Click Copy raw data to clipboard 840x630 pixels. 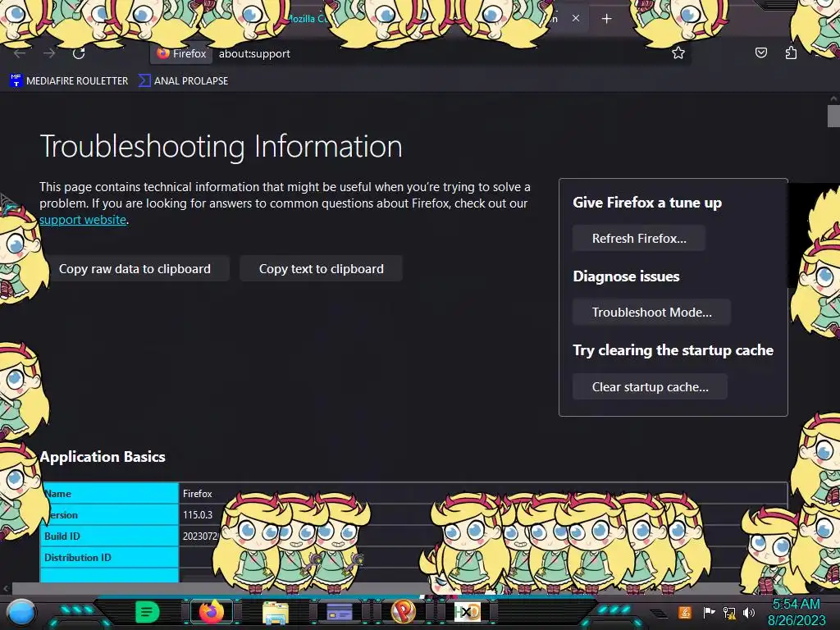pos(135,269)
